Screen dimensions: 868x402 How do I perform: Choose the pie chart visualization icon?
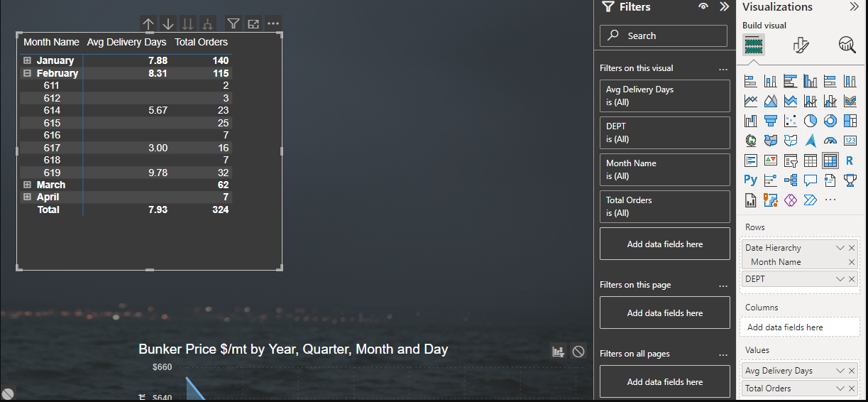(811, 121)
